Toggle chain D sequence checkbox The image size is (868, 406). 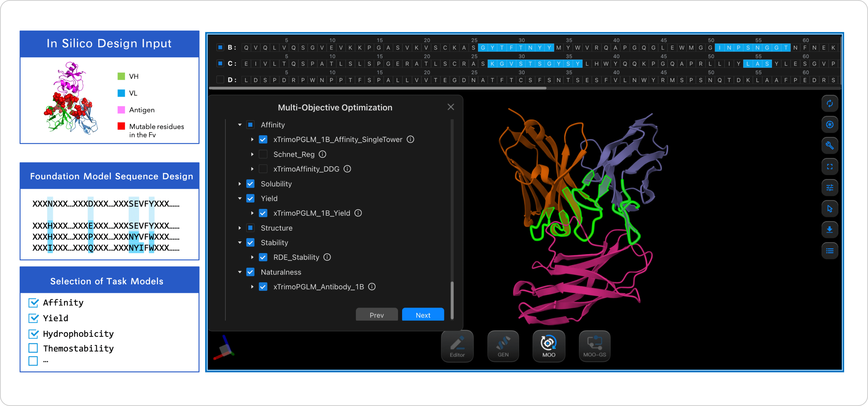(x=220, y=80)
